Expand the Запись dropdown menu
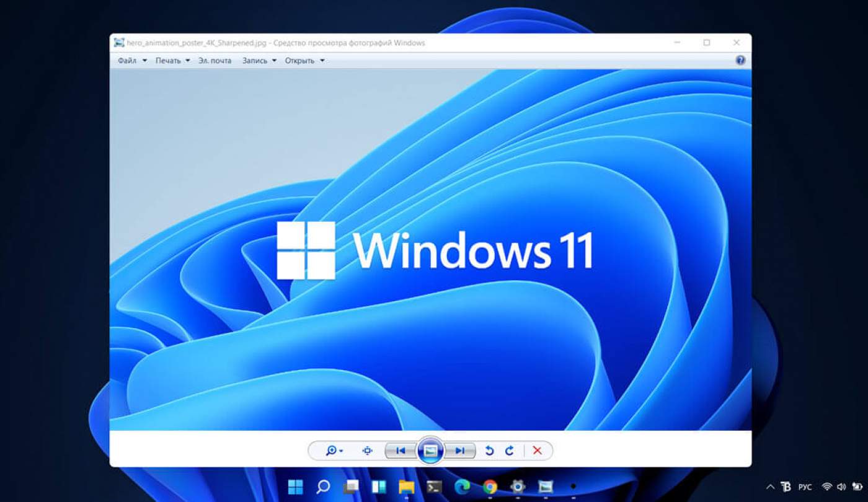 coord(259,61)
